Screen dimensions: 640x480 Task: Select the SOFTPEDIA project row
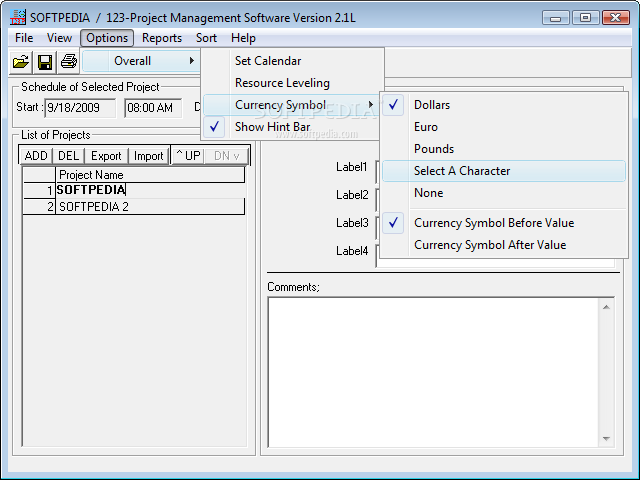[x=150, y=190]
